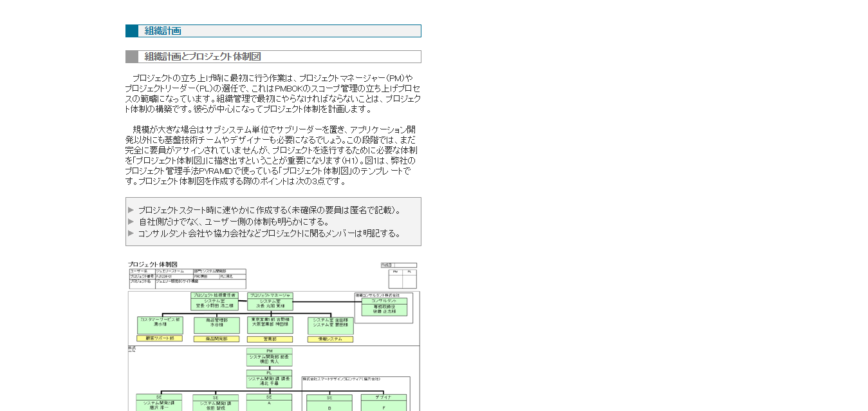The height and width of the screenshot is (411, 868).
Task: Click the yellow 営業部 label
Action: point(270,339)
